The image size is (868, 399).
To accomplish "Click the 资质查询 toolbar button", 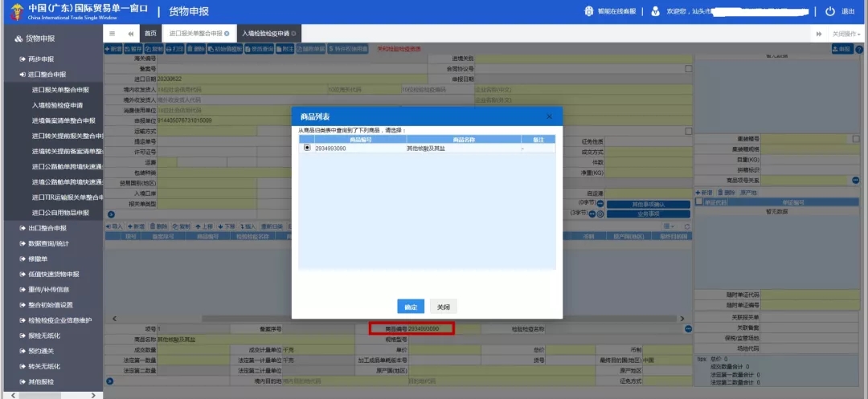I will [259, 49].
